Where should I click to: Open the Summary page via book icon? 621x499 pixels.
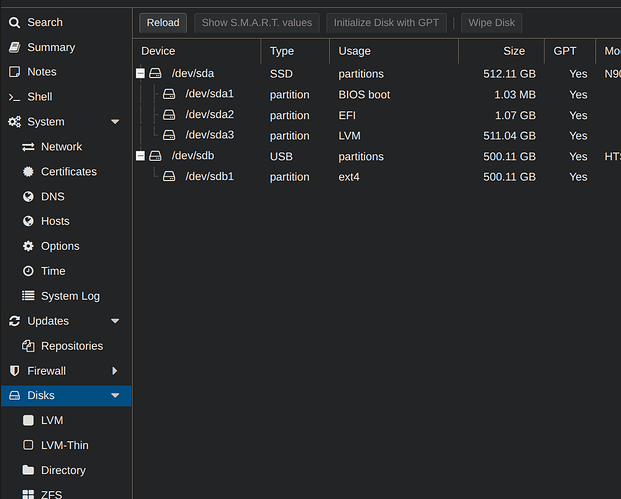[x=14, y=47]
